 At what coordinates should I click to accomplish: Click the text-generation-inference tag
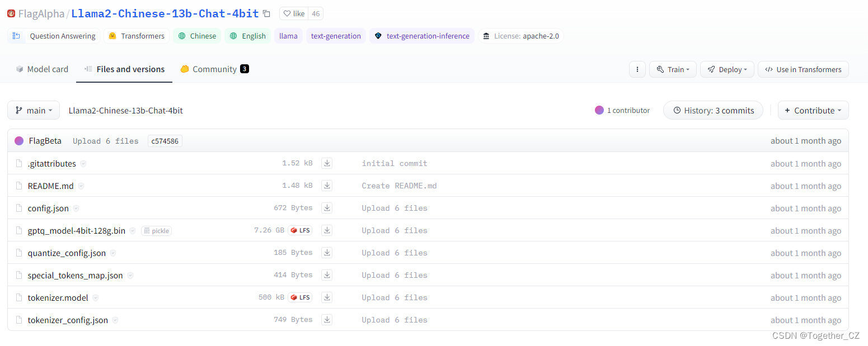[422, 36]
